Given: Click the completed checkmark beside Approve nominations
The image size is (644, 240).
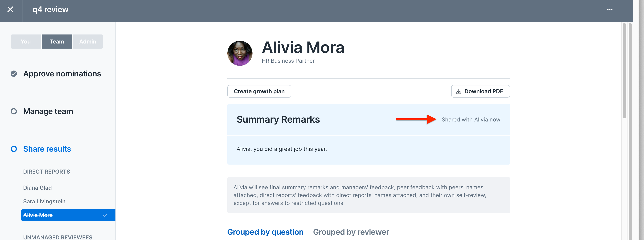Looking at the screenshot, I should point(14,74).
